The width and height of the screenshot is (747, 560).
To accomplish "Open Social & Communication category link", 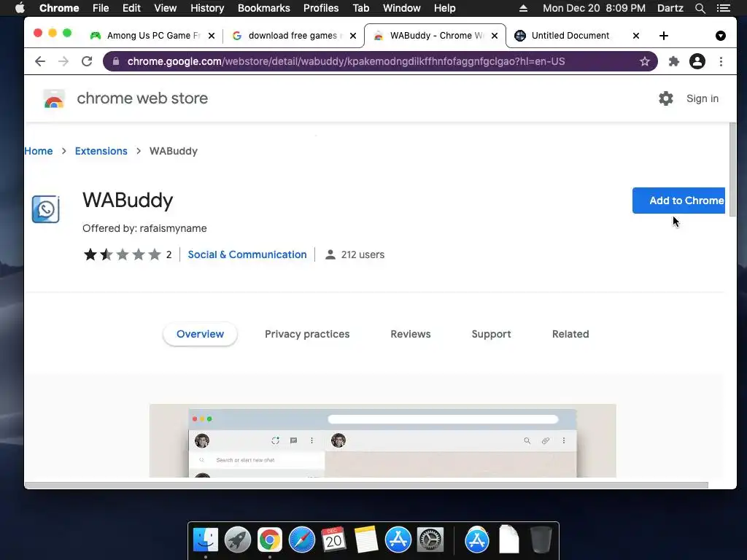I will coord(247,254).
